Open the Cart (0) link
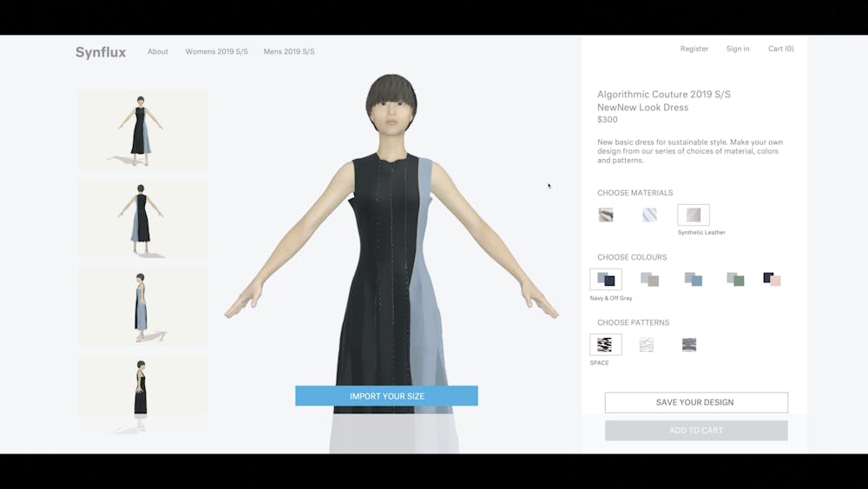The height and width of the screenshot is (489, 868). click(x=780, y=50)
